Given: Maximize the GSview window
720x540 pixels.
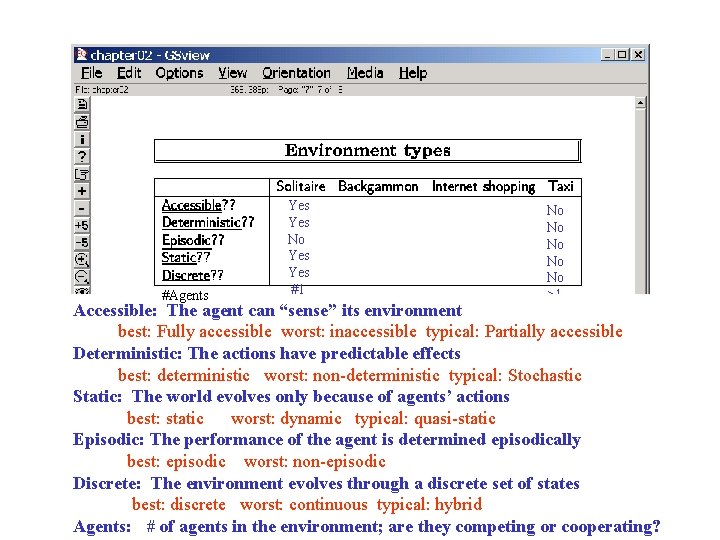Looking at the screenshot, I should click(x=622, y=55).
